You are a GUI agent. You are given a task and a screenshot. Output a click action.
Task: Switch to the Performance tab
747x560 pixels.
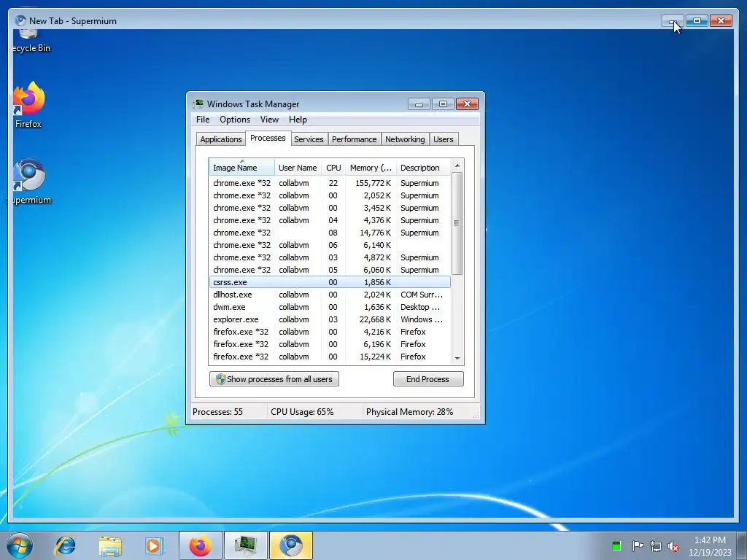(x=354, y=139)
